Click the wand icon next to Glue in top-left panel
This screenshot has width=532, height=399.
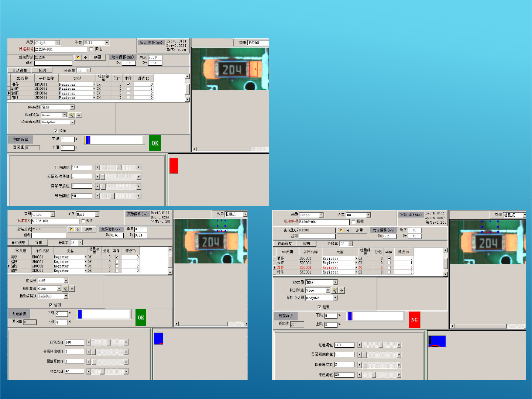point(72,115)
